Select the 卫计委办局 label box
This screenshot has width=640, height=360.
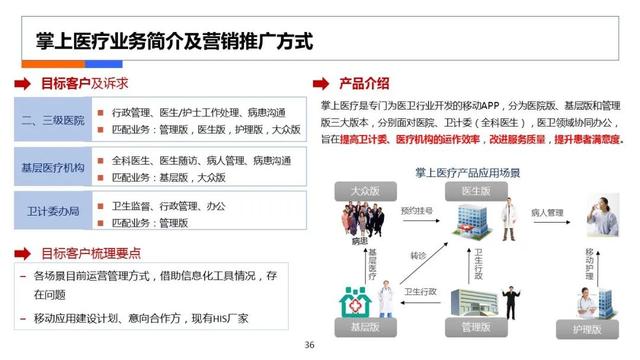[x=53, y=211]
